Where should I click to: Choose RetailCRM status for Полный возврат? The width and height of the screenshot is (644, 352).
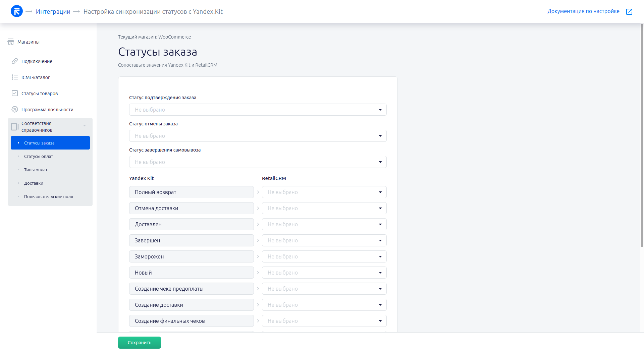pos(324,192)
